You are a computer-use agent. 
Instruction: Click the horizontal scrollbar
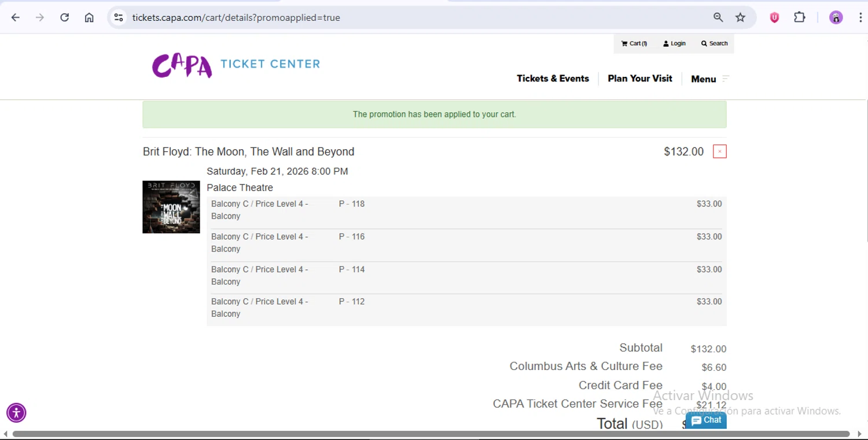pyautogui.click(x=431, y=434)
